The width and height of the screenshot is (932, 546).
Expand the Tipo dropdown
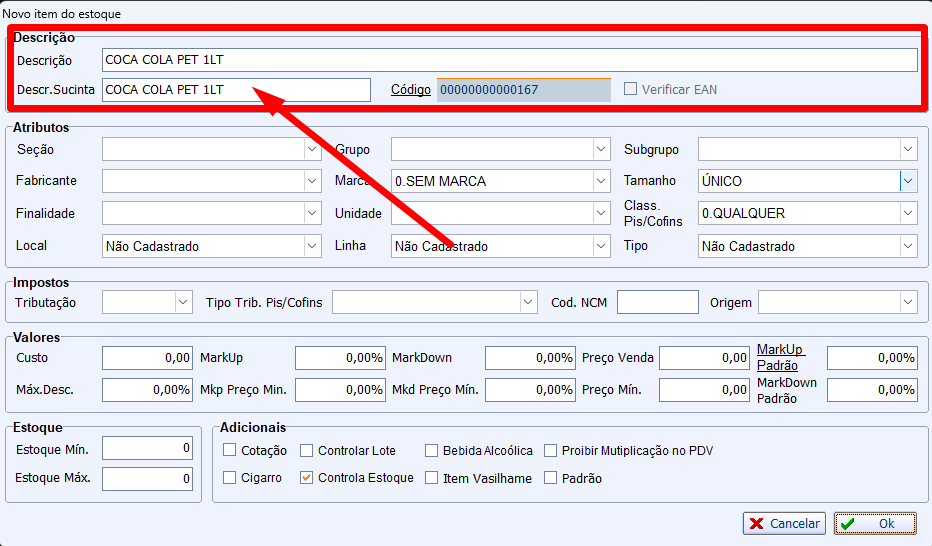908,246
